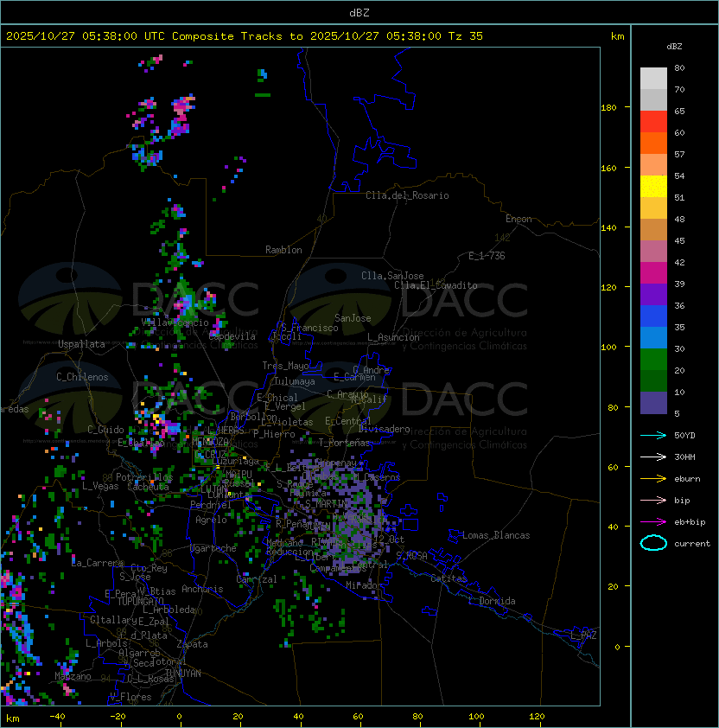Click the '-40' tick on the horizontal km axis
719x728 pixels.
(x=57, y=717)
